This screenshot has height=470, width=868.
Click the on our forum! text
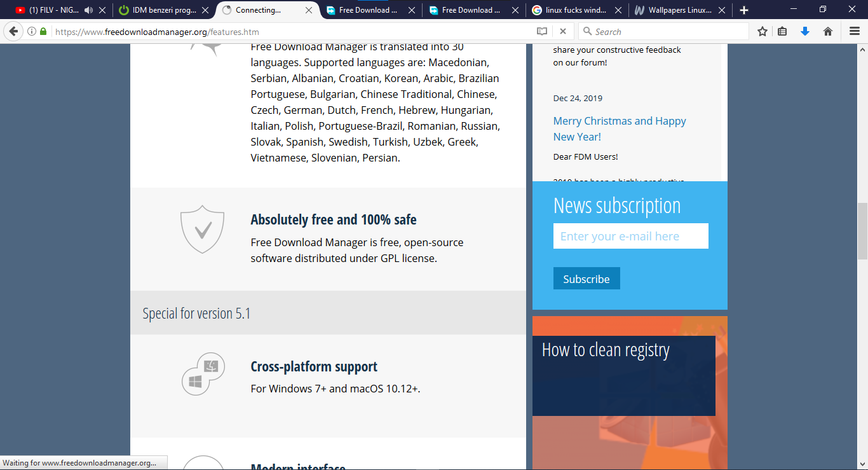click(x=580, y=62)
